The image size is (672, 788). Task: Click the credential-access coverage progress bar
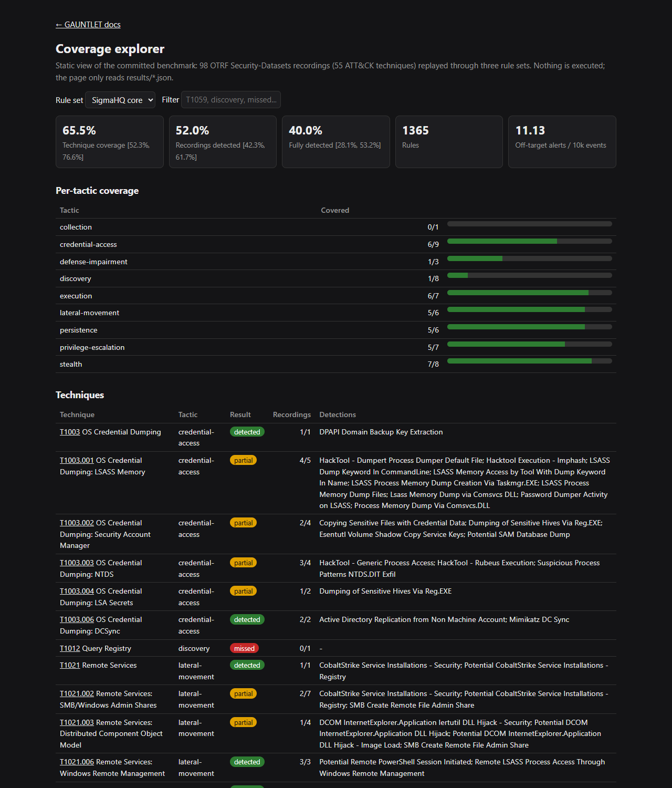[530, 241]
